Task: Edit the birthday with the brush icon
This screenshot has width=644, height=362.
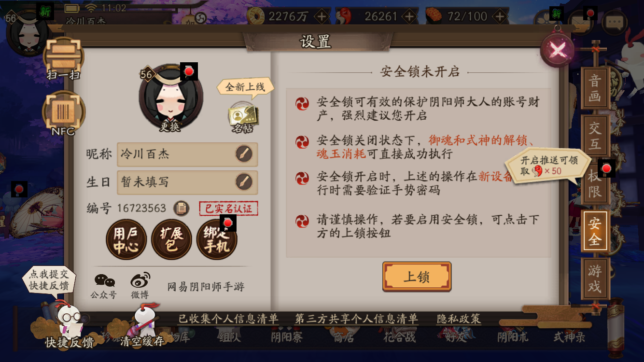Action: click(244, 182)
